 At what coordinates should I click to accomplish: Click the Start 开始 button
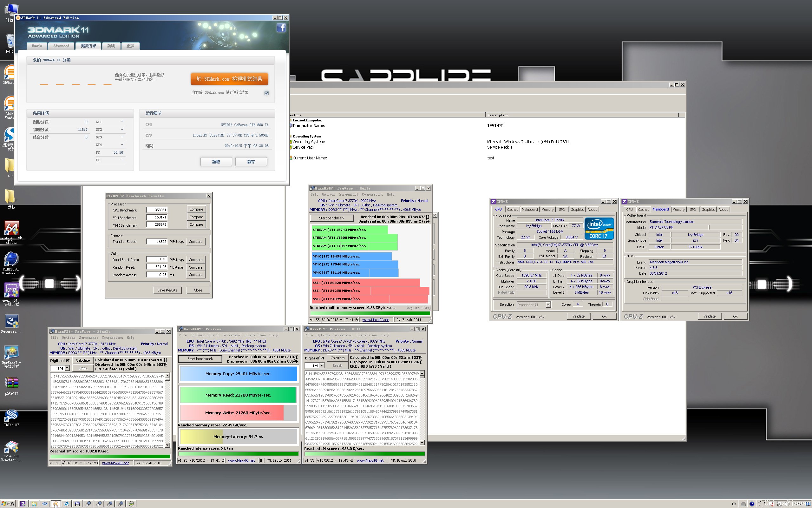(8, 504)
